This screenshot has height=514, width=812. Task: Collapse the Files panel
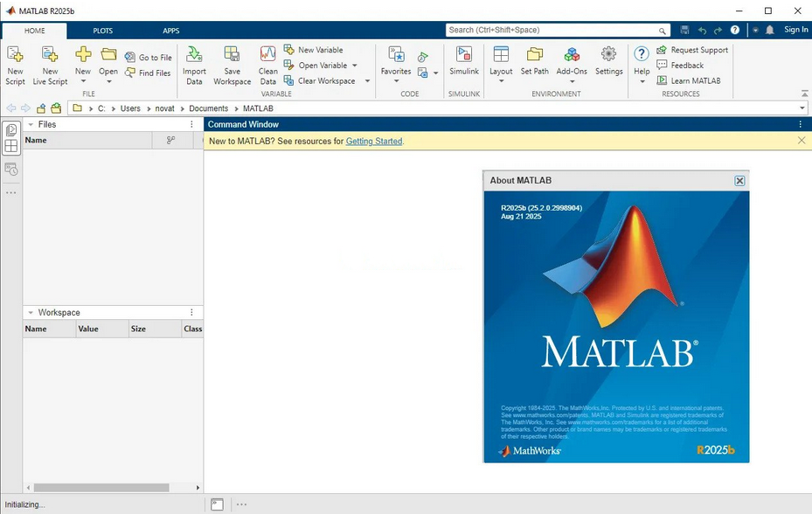click(31, 125)
